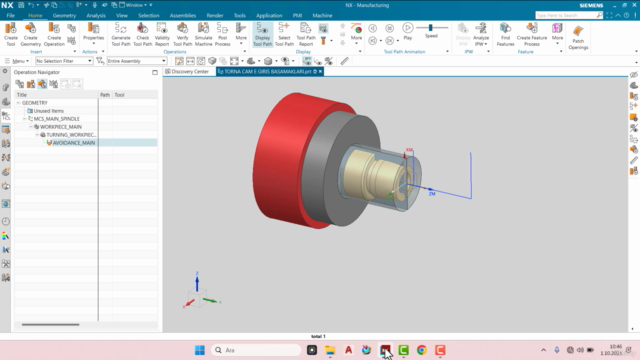This screenshot has width=640, height=360.
Task: Click Create Feature Process
Action: click(x=532, y=34)
